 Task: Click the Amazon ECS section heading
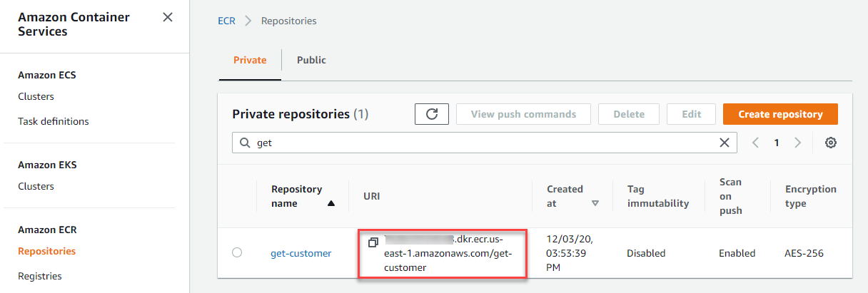[47, 75]
